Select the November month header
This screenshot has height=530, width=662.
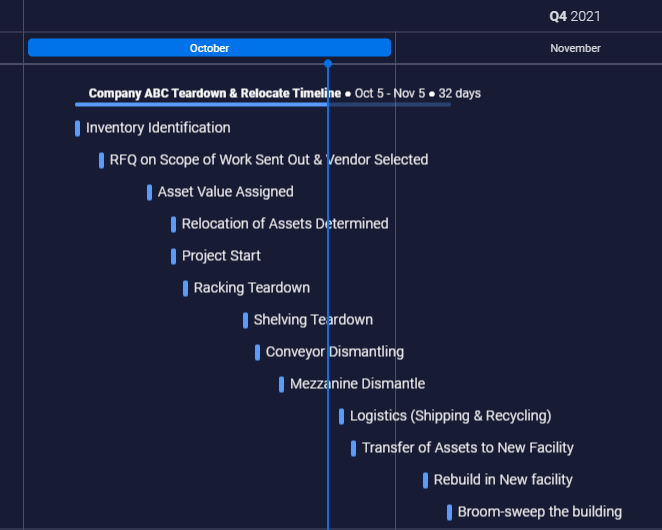coord(575,48)
